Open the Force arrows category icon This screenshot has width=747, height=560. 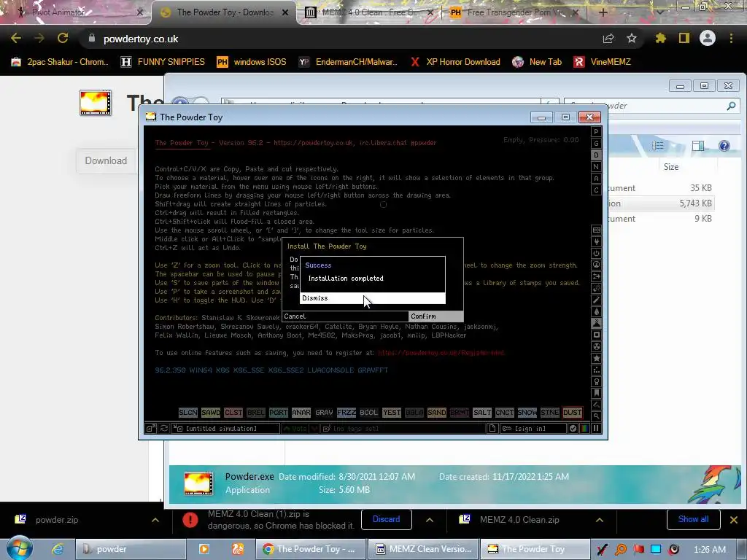(596, 276)
